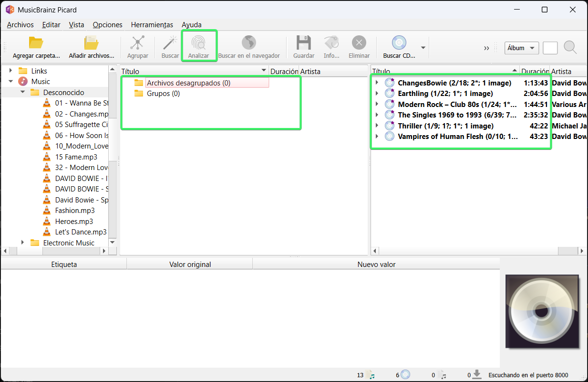Click the file count icon showing 13
The height and width of the screenshot is (382, 588).
[371, 375]
